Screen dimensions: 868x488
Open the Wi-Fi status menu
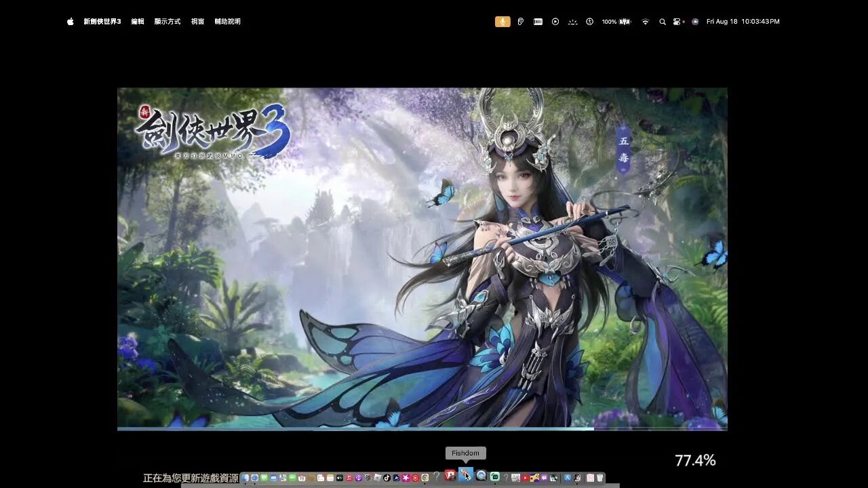[645, 22]
